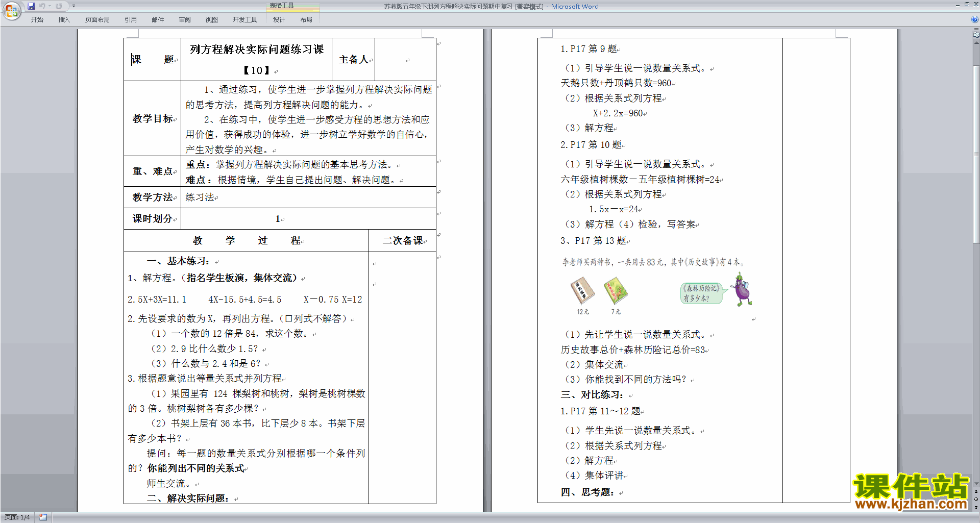Open Word Help with the question mark icon

pyautogui.click(x=975, y=19)
